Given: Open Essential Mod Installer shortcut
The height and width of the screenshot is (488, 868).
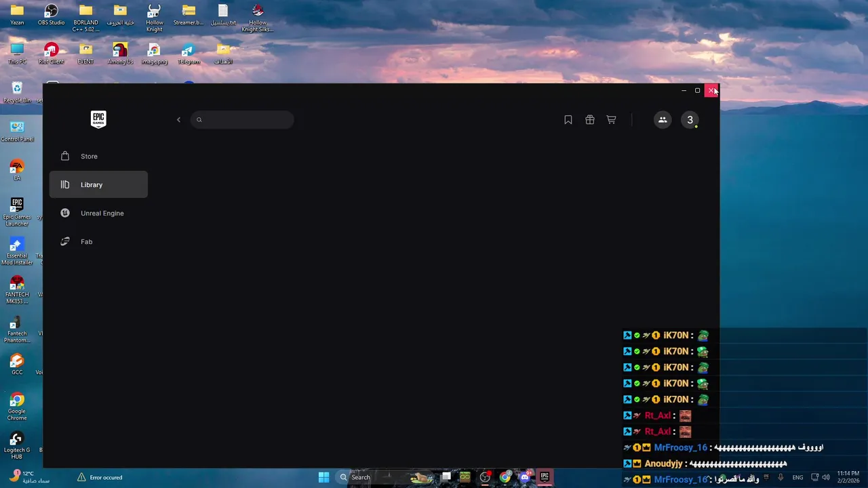Looking at the screenshot, I should pyautogui.click(x=17, y=250).
